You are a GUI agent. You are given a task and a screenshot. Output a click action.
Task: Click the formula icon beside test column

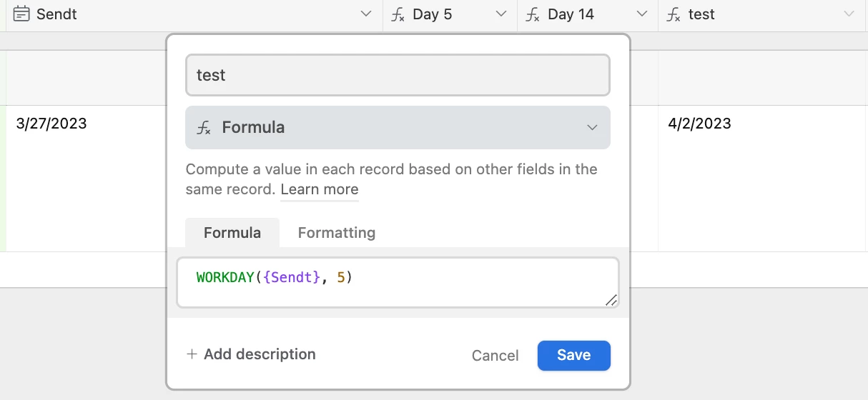pyautogui.click(x=673, y=14)
